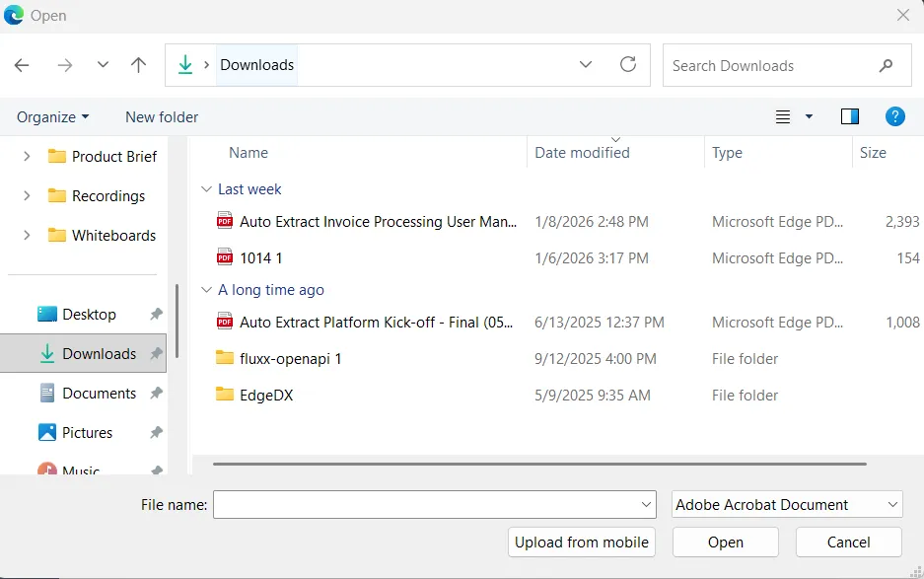Create a New folder

pyautogui.click(x=162, y=116)
